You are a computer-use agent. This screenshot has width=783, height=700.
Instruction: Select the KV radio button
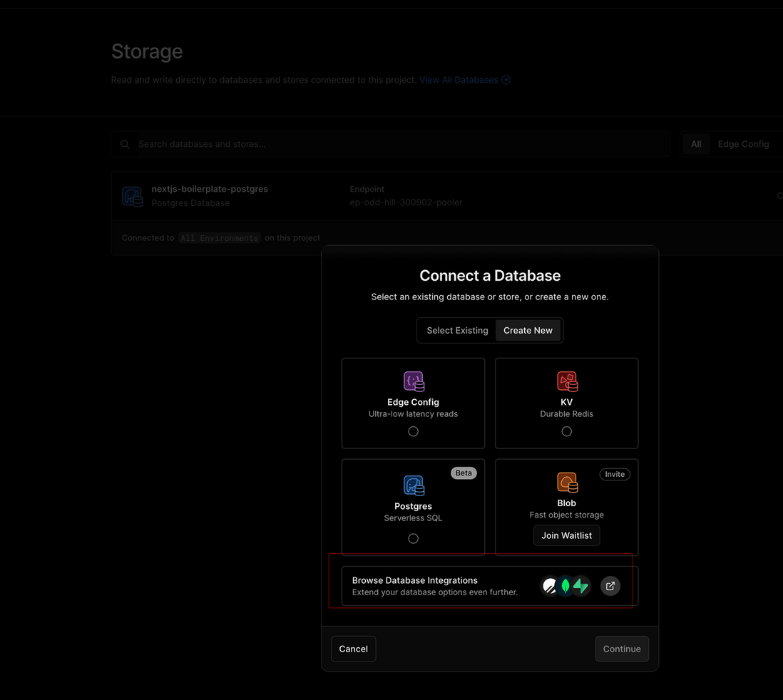click(566, 431)
